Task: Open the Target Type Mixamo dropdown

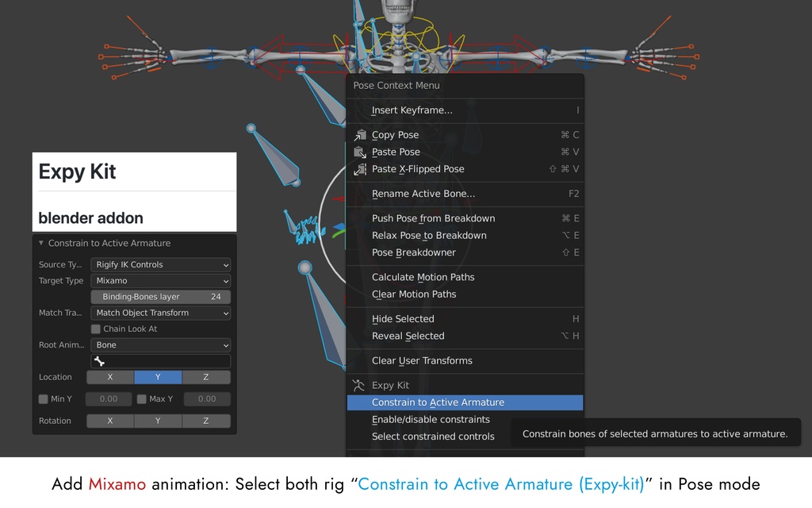Action: [160, 280]
